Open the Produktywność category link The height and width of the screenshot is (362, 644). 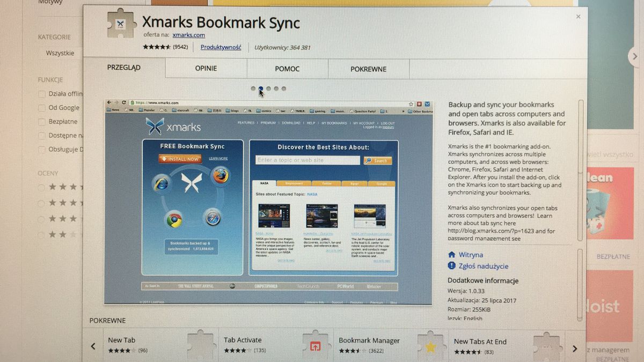tap(221, 47)
